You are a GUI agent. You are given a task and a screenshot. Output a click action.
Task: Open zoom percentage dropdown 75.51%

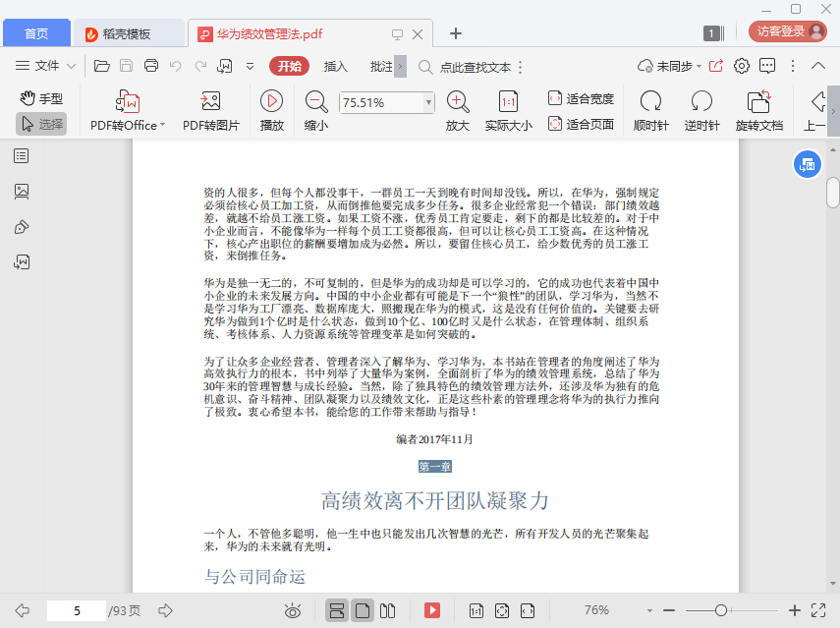pyautogui.click(x=428, y=102)
